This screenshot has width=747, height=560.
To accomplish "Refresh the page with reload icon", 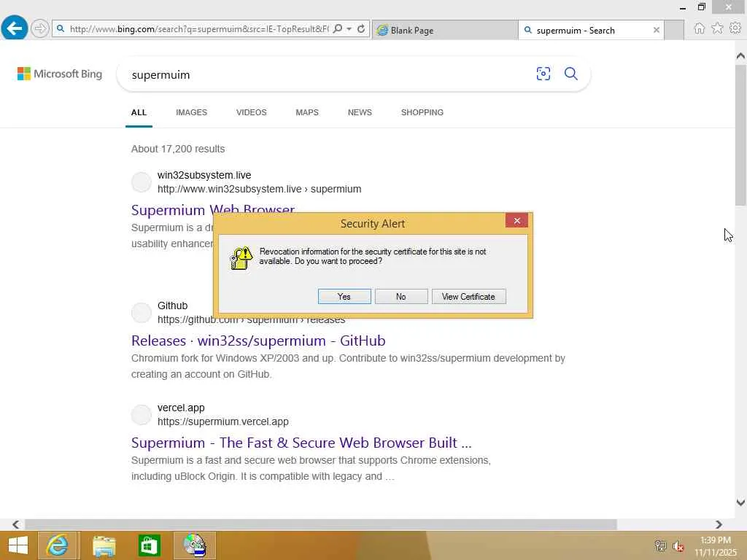I will pos(362,29).
